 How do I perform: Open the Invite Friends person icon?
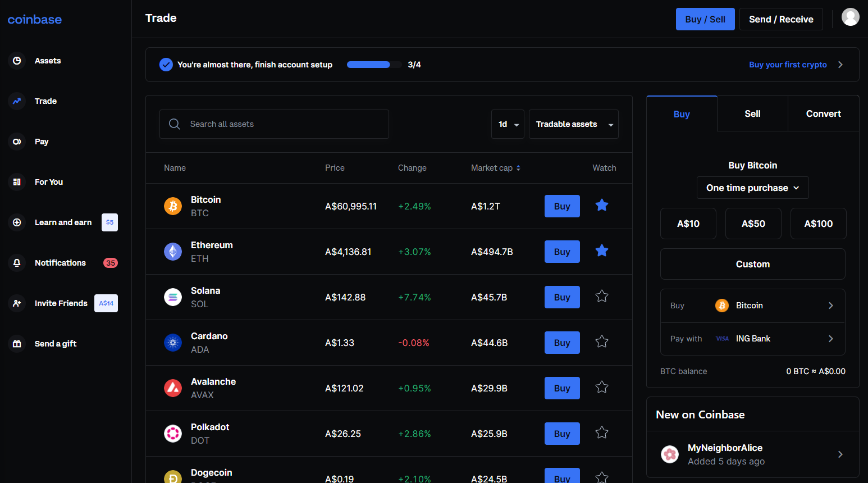tap(17, 303)
